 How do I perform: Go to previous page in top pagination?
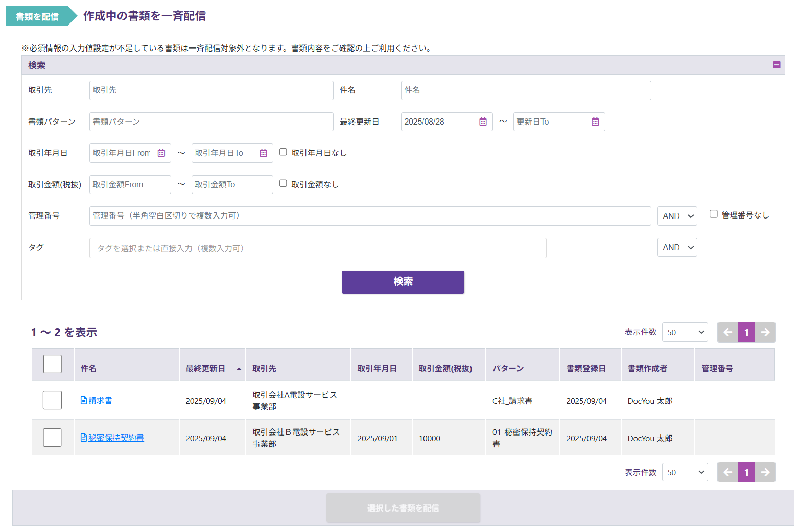727,332
